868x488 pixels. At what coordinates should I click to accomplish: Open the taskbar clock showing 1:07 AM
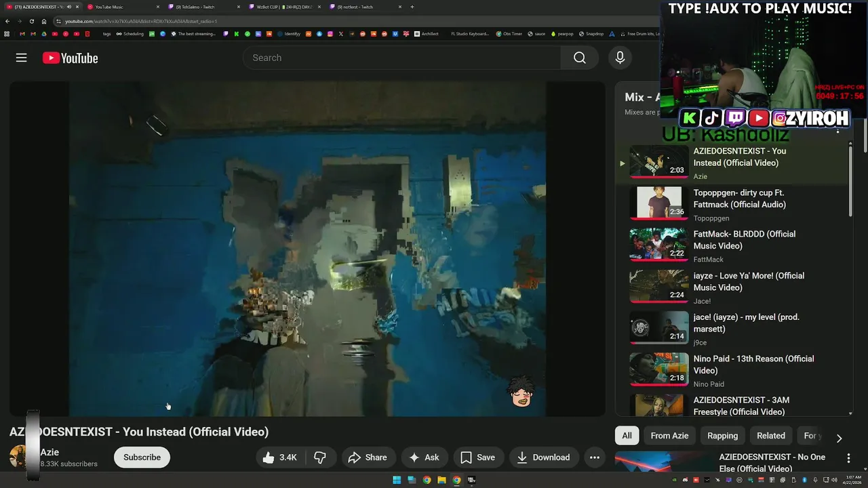click(x=852, y=480)
